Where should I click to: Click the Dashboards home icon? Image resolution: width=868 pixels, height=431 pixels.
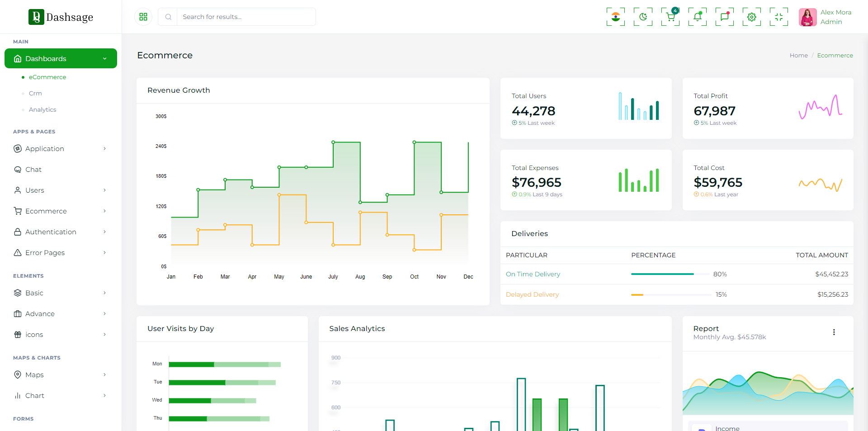tap(18, 58)
